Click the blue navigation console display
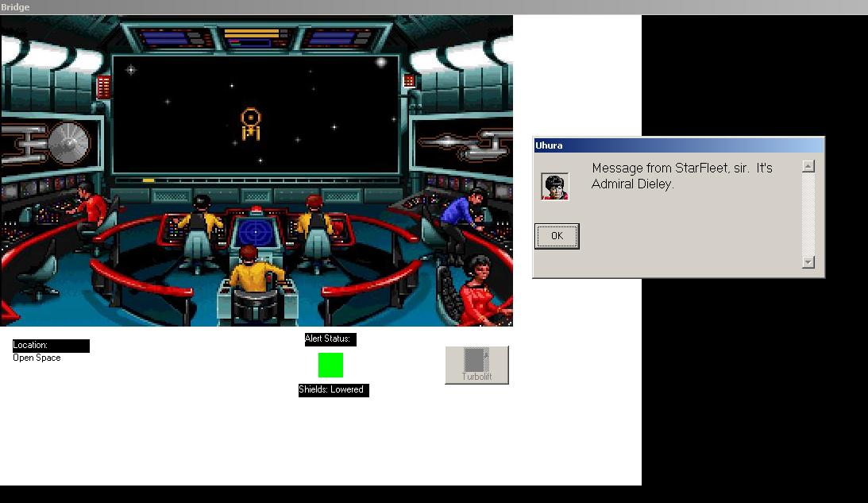 256,231
